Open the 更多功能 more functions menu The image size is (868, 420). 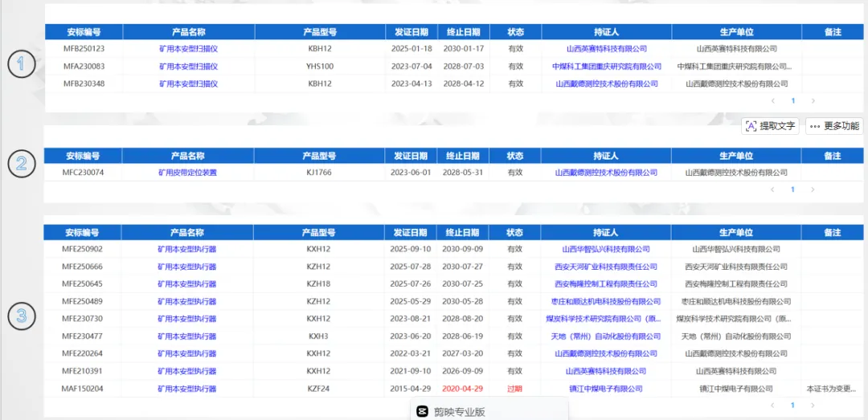(834, 126)
